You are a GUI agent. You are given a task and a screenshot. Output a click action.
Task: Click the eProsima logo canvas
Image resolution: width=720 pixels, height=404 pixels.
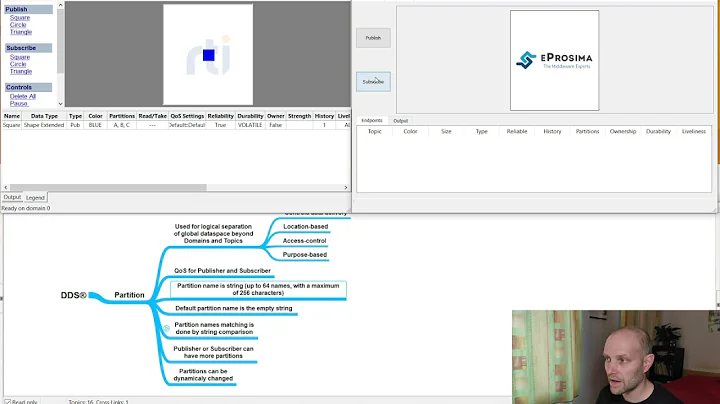[554, 61]
